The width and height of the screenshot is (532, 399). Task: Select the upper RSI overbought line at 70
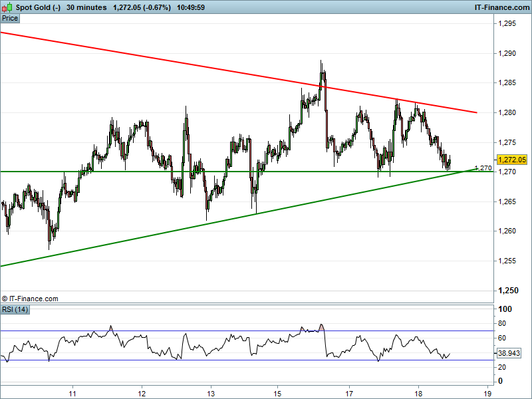pos(247,331)
